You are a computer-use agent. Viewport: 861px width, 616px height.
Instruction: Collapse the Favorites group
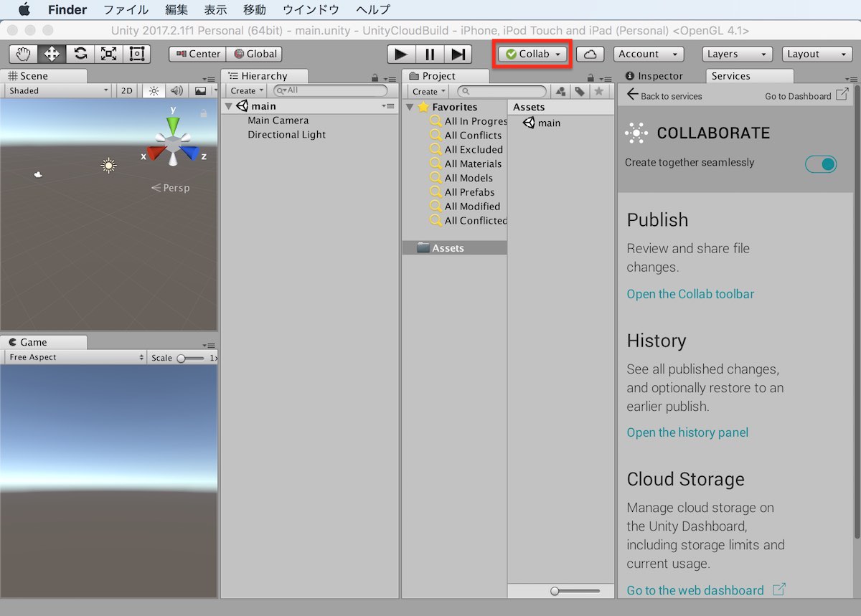410,107
